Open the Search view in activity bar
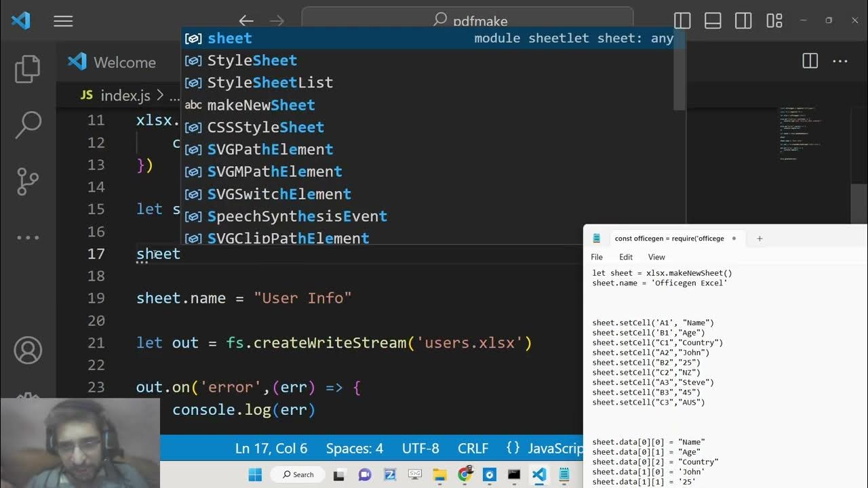This screenshot has width=868, height=488. pos(28,125)
